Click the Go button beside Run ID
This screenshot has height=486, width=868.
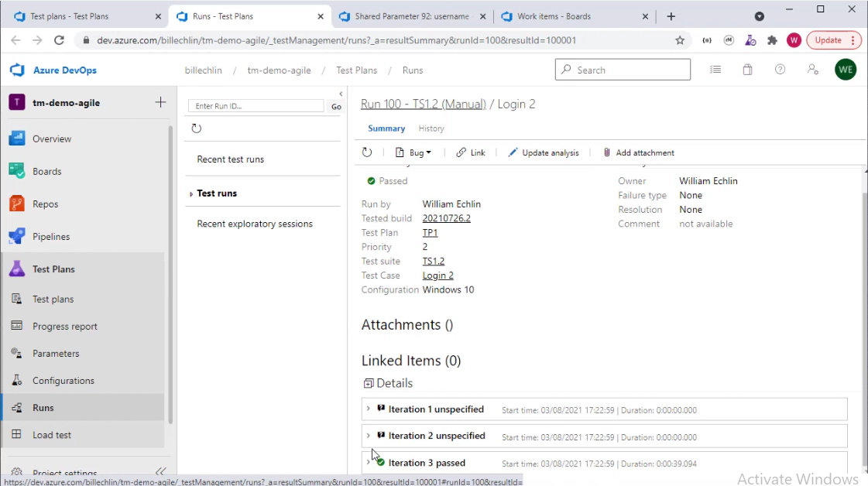336,107
